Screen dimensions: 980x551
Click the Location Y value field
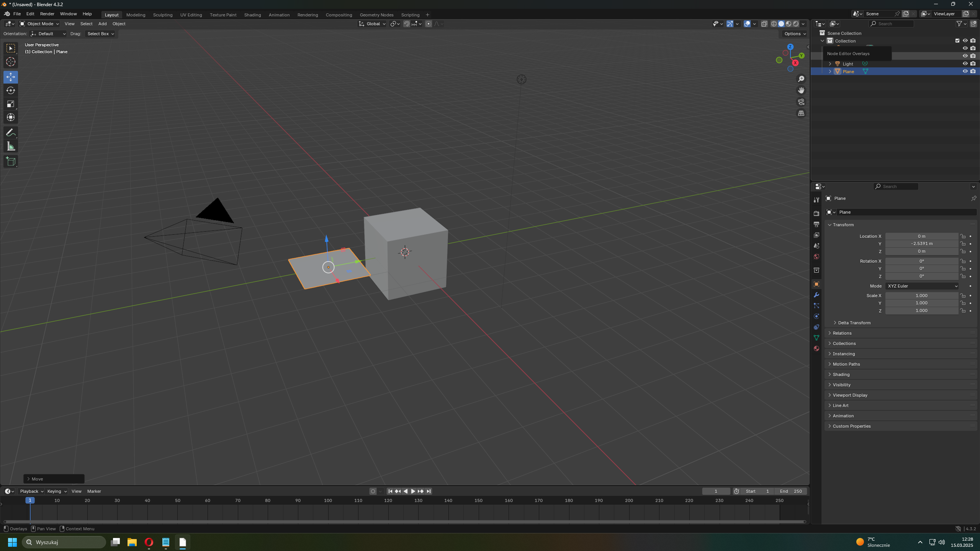(921, 244)
